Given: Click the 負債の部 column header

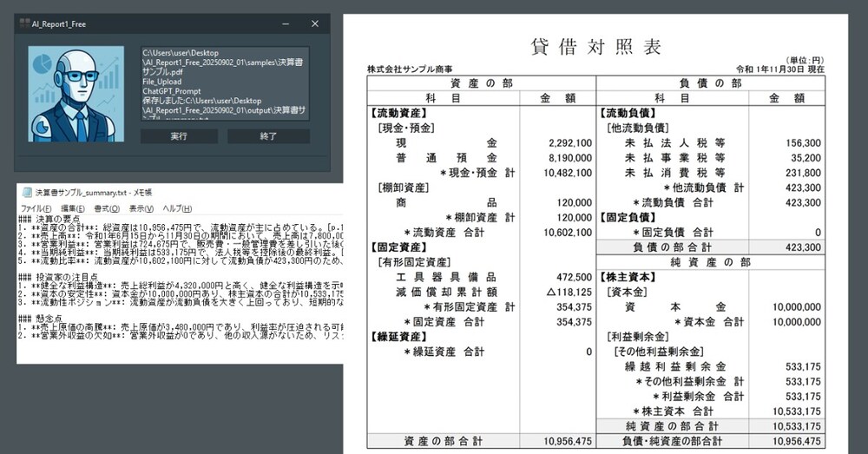Looking at the screenshot, I should (x=710, y=83).
